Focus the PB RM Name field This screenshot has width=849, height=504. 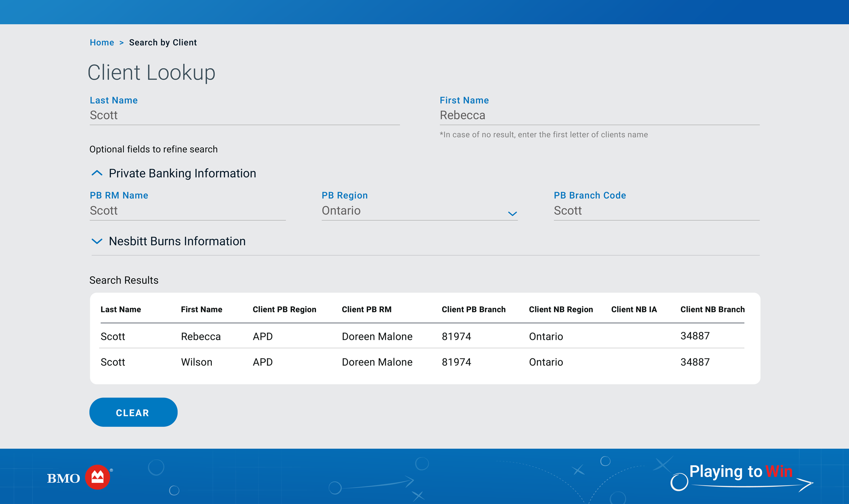(x=187, y=211)
